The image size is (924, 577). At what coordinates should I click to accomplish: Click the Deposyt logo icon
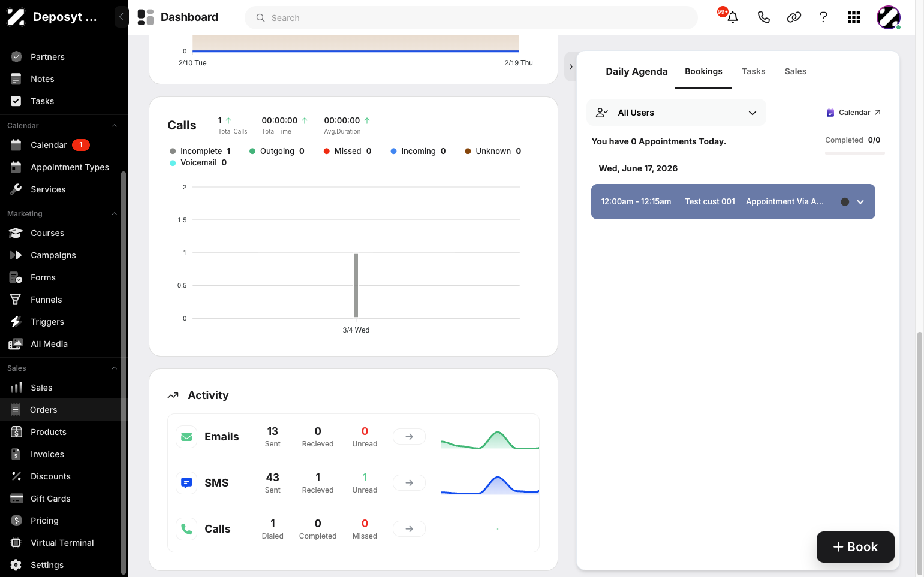(16, 17)
